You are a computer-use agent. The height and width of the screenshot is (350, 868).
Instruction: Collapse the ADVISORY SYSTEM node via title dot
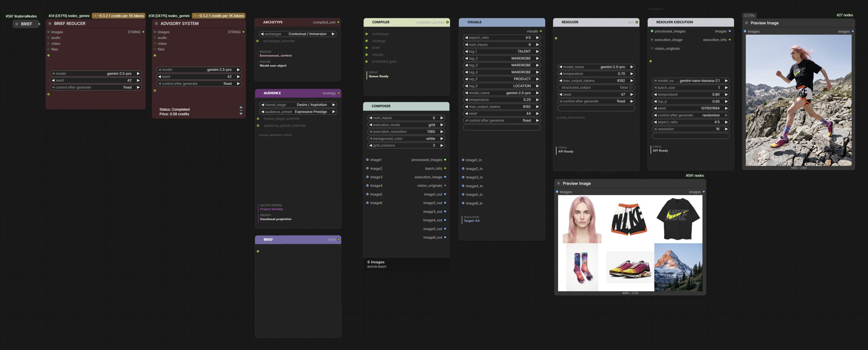click(x=156, y=24)
